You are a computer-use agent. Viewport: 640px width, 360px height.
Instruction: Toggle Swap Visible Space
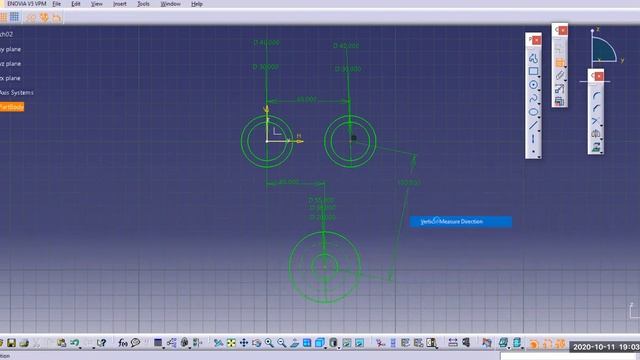click(x=359, y=343)
